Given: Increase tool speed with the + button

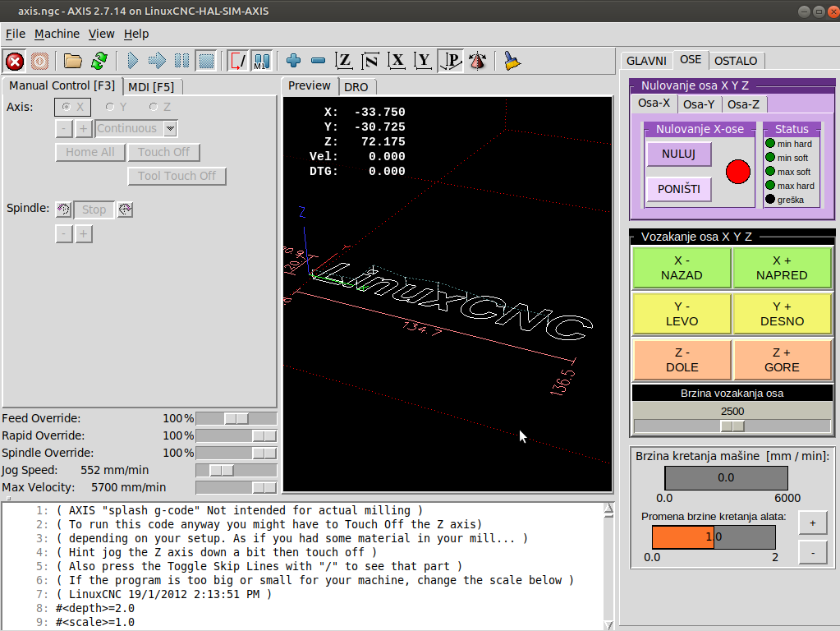Looking at the screenshot, I should pyautogui.click(x=813, y=523).
